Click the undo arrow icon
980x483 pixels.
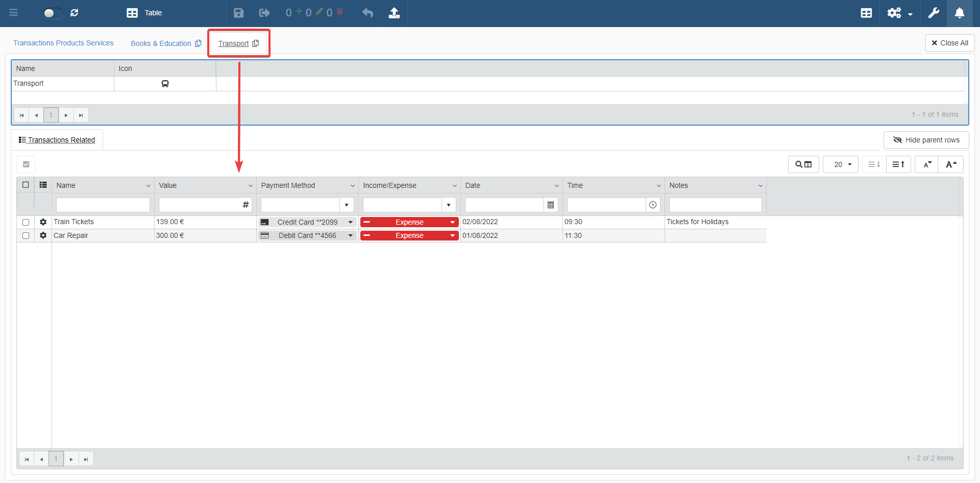pyautogui.click(x=367, y=13)
